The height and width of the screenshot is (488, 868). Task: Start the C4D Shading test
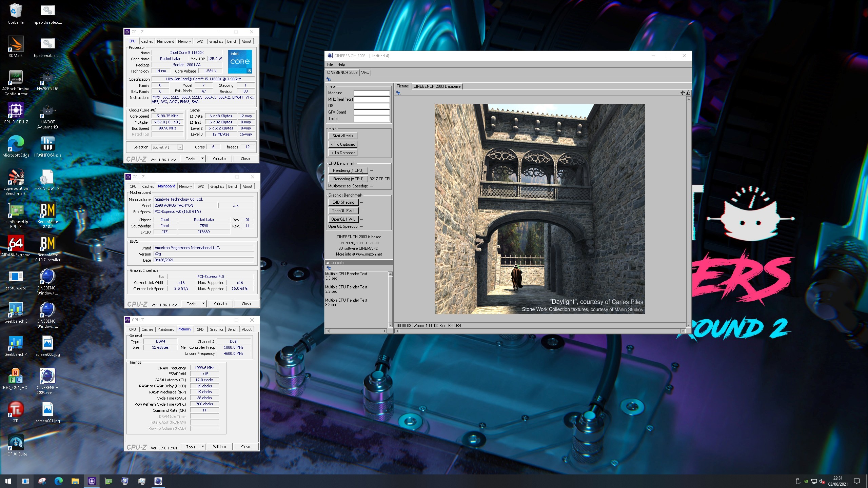(x=343, y=202)
